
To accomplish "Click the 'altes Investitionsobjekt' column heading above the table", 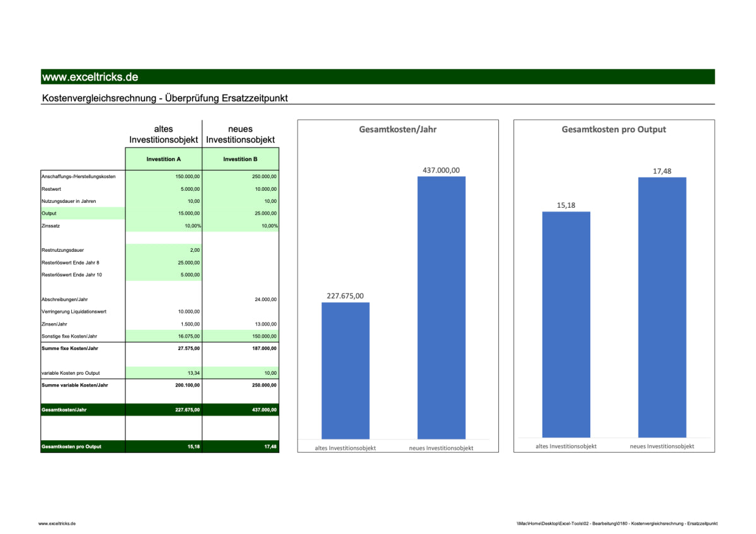I will point(164,134).
